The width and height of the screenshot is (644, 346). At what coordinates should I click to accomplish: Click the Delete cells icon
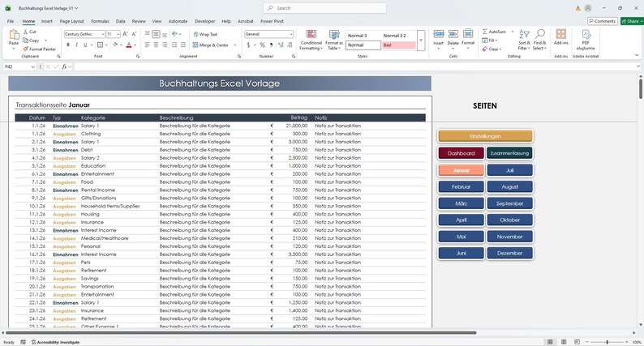[453, 34]
